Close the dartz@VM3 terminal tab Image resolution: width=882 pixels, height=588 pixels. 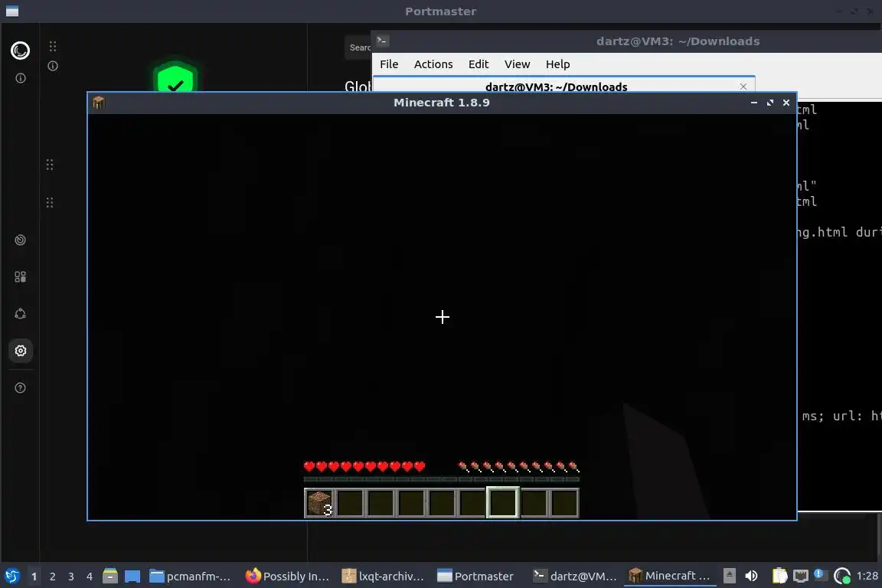[x=743, y=86]
